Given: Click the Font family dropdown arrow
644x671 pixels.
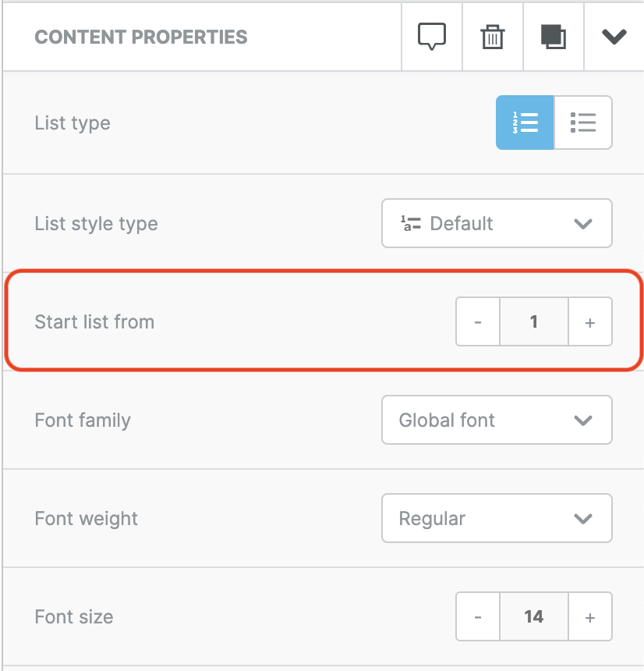Looking at the screenshot, I should (x=583, y=421).
